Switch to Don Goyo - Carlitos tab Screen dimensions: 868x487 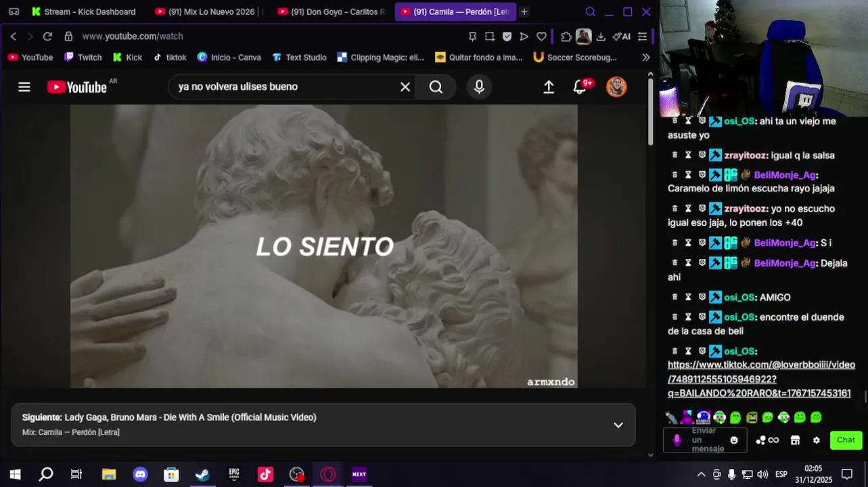click(x=332, y=11)
